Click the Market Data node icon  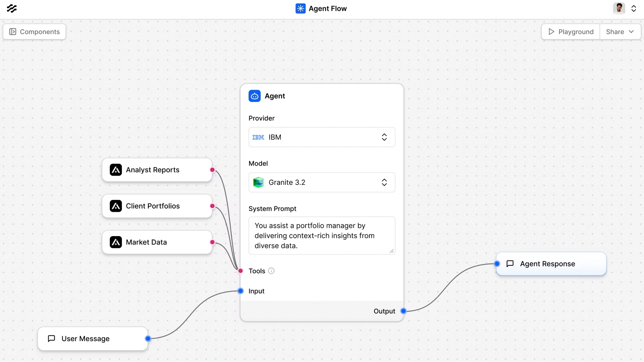point(116,242)
